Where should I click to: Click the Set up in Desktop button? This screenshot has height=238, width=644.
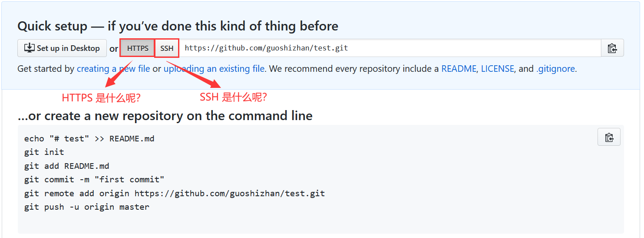62,48
